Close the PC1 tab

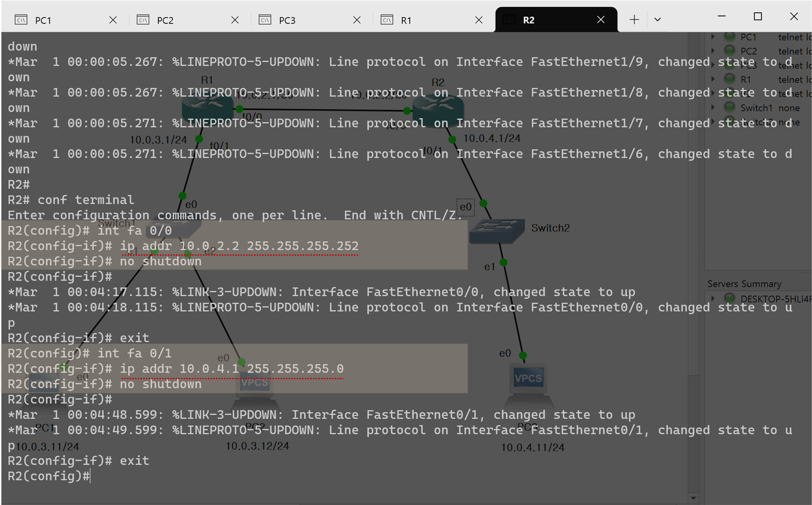tap(113, 20)
